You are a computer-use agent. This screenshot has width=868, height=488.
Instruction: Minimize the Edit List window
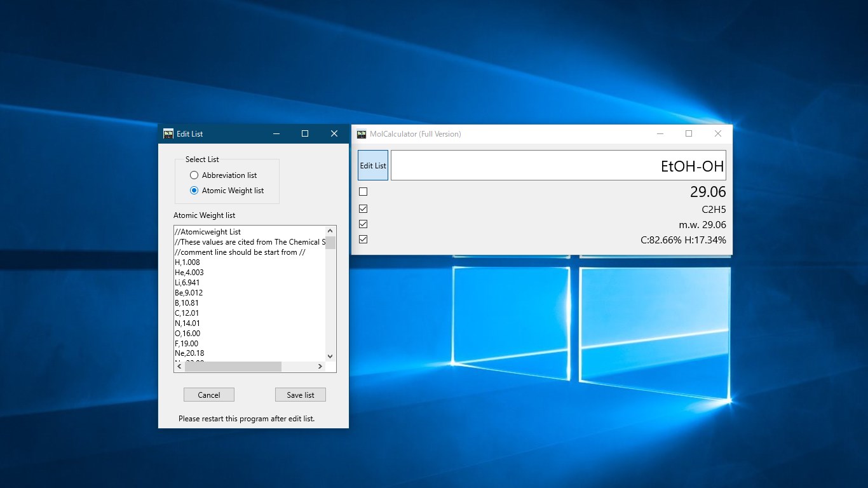pyautogui.click(x=276, y=133)
